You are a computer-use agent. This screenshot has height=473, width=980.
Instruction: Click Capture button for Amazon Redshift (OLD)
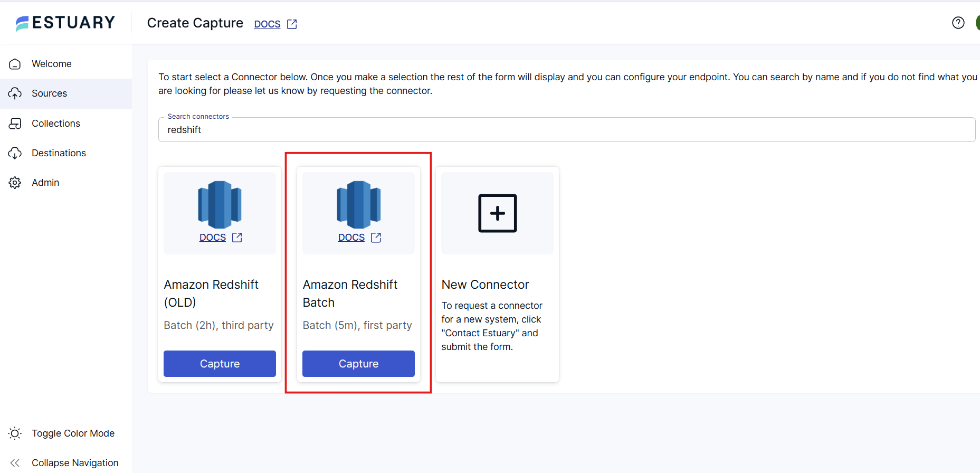(x=220, y=364)
